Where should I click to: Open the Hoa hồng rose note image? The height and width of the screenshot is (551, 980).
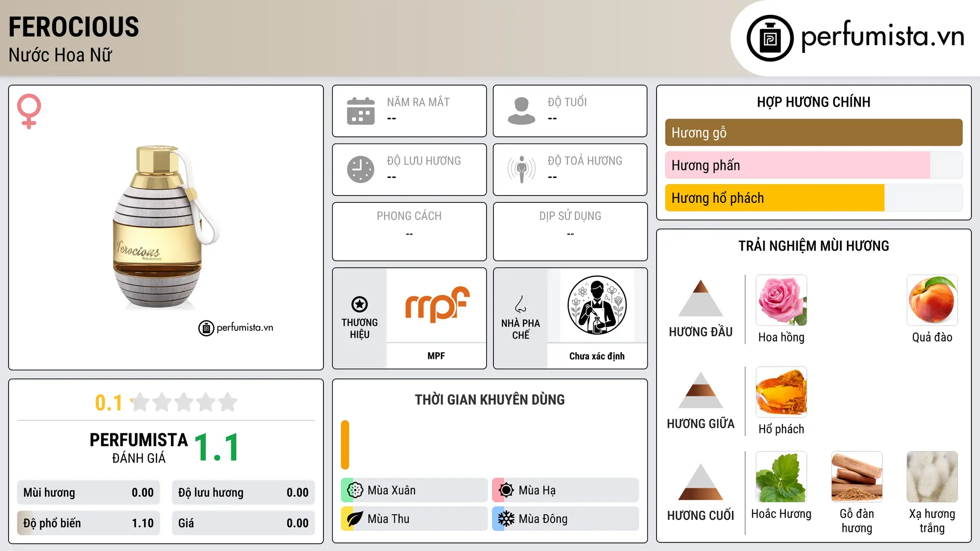[x=781, y=300]
